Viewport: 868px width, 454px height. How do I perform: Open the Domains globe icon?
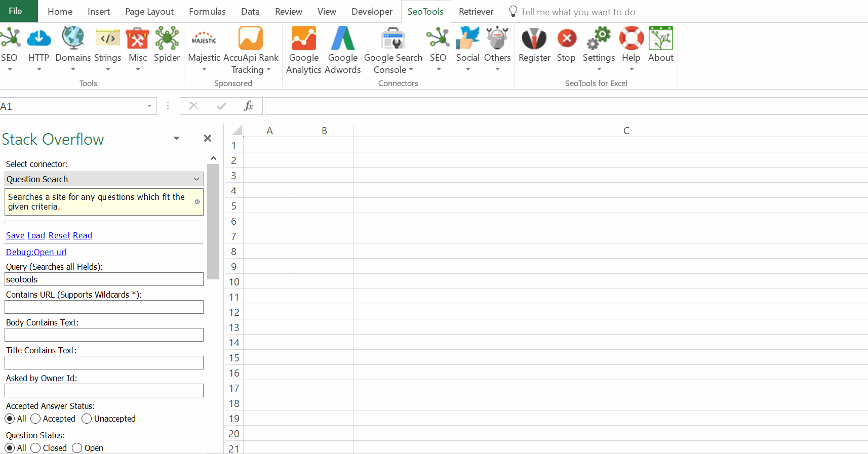pos(73,38)
